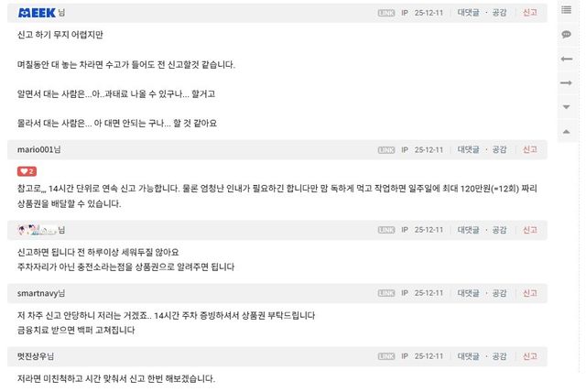Click the red heart like badge

click(x=27, y=171)
